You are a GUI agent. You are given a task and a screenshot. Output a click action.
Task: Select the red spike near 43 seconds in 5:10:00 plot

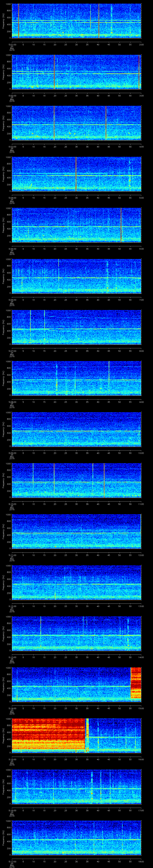[104, 480]
